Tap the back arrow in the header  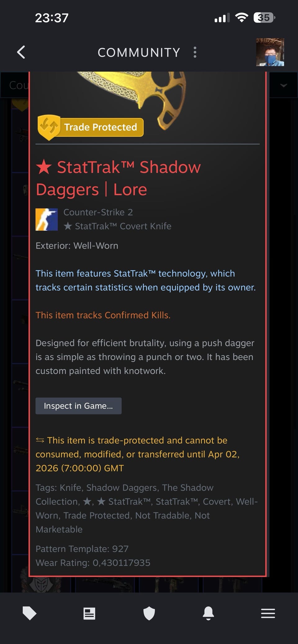(x=21, y=52)
